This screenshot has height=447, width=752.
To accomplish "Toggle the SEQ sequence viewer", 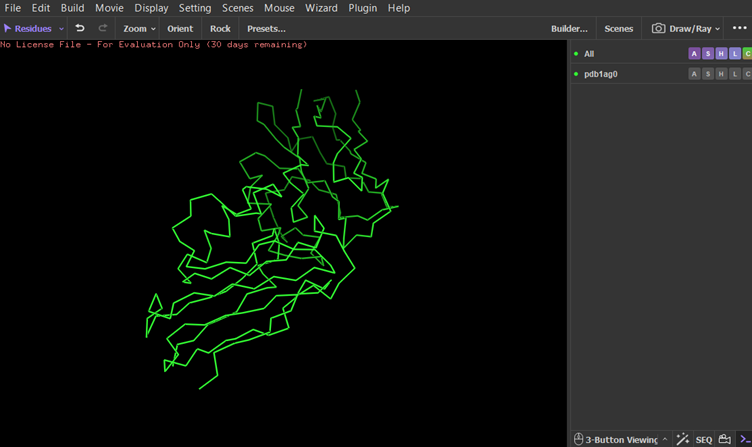I will [704, 440].
